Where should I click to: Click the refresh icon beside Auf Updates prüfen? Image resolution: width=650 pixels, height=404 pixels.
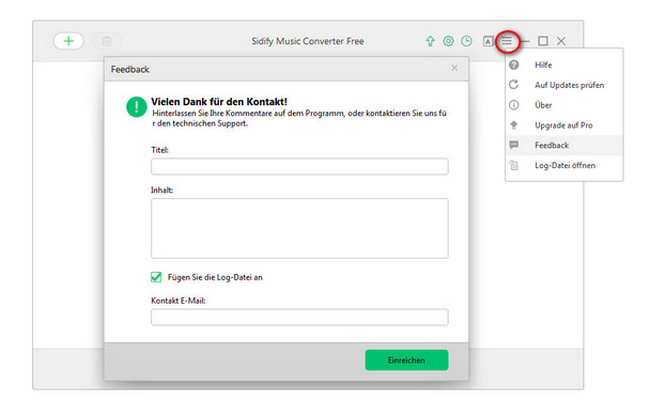pos(514,85)
